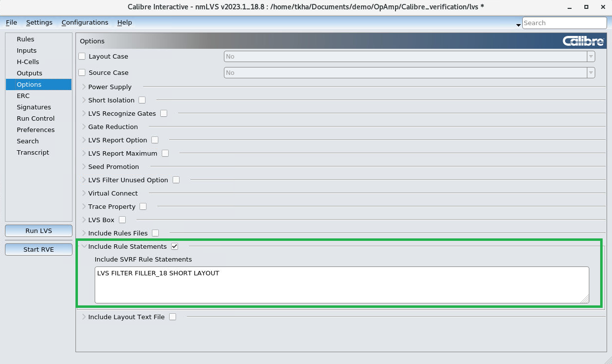The image size is (612, 364).
Task: Open the Layout Case dropdown arrow
Action: pos(591,57)
